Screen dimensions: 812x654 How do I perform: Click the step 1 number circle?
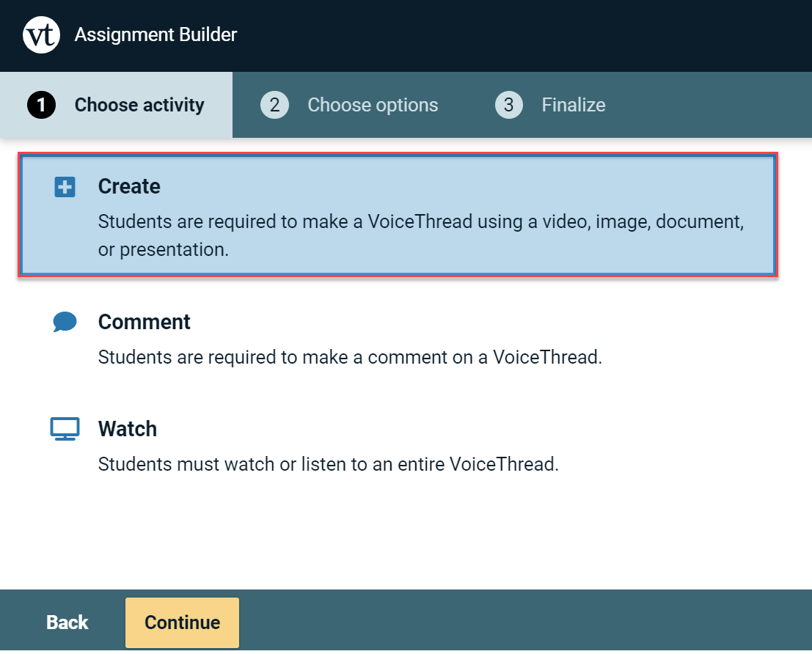[x=42, y=106]
